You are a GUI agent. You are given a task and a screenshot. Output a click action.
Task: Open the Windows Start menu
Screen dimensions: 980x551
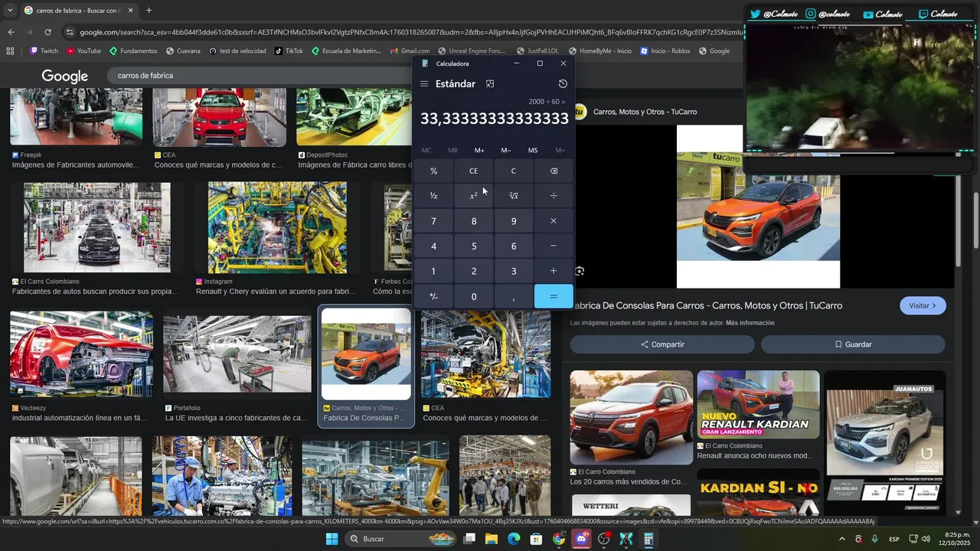332,539
